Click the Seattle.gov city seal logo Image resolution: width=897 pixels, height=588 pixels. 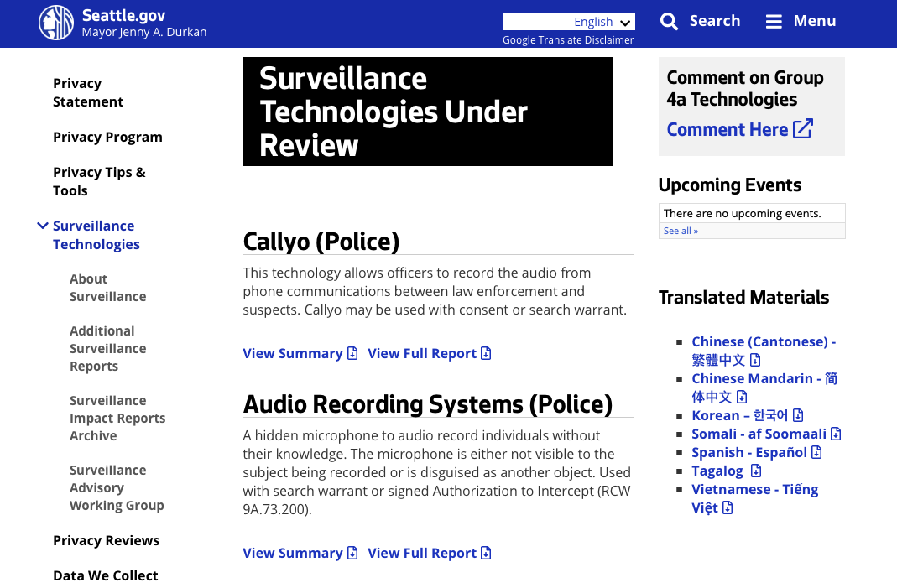pyautogui.click(x=56, y=23)
